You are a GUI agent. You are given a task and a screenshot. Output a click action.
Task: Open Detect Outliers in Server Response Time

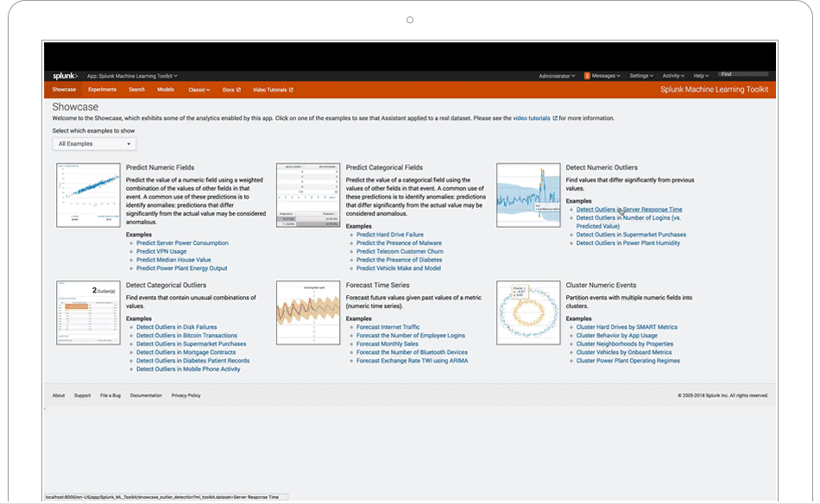[629, 210]
